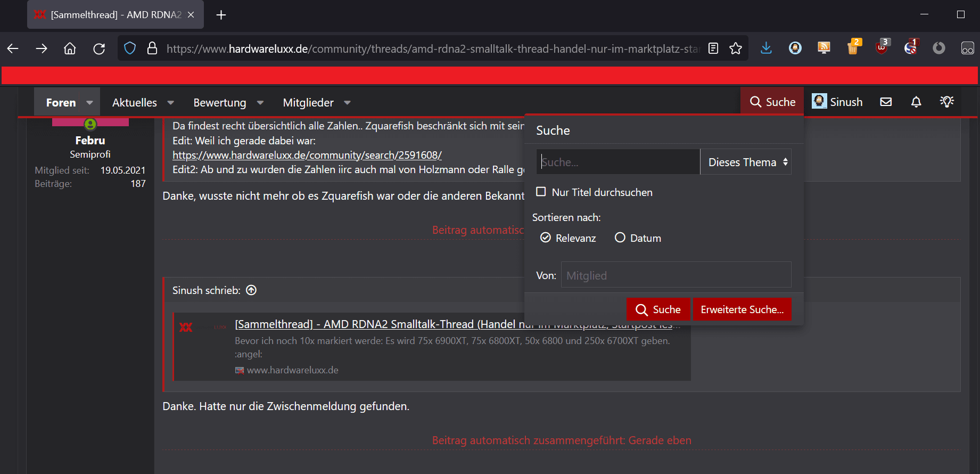
Task: Open a new browser tab
Action: pyautogui.click(x=221, y=15)
